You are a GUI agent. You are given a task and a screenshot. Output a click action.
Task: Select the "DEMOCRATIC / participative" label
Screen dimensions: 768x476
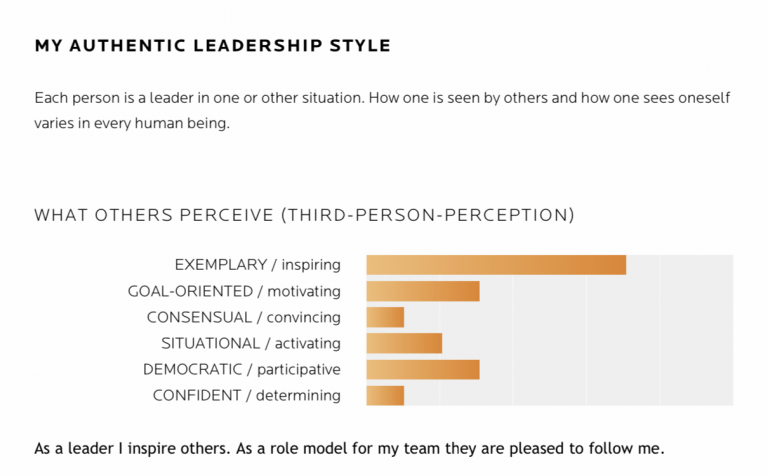pos(241,369)
